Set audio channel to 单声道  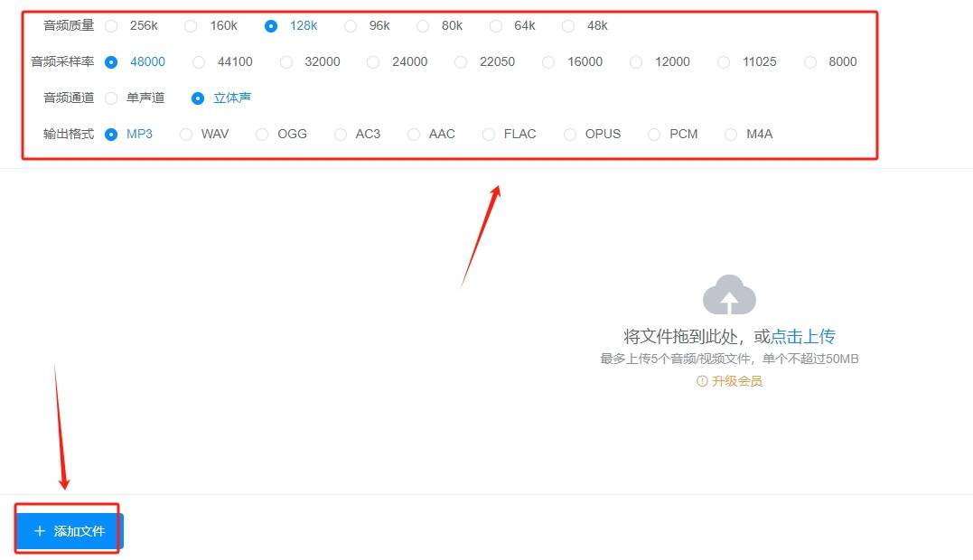111,98
